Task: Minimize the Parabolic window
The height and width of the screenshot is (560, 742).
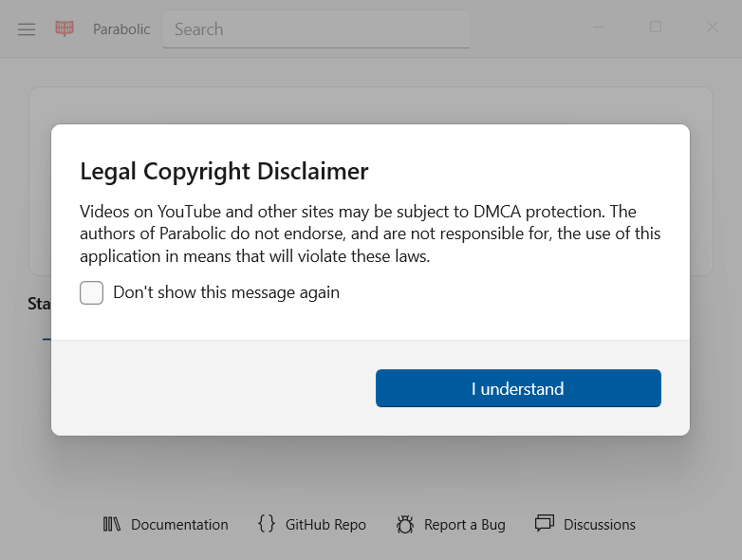Action: click(x=600, y=28)
